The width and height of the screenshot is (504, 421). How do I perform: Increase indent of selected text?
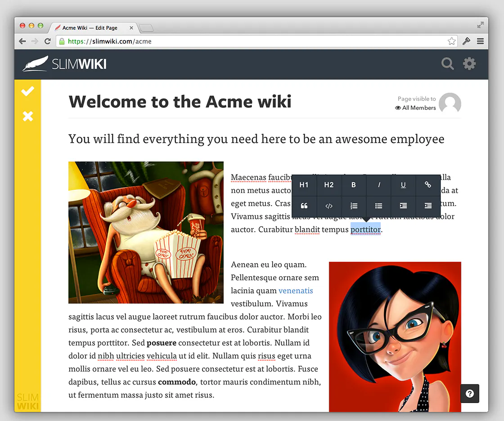click(403, 206)
